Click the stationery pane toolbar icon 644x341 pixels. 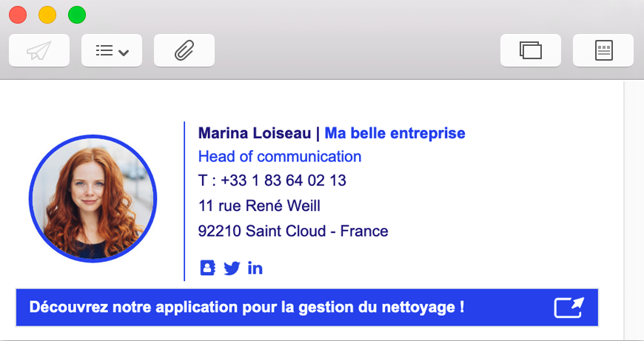point(603,50)
